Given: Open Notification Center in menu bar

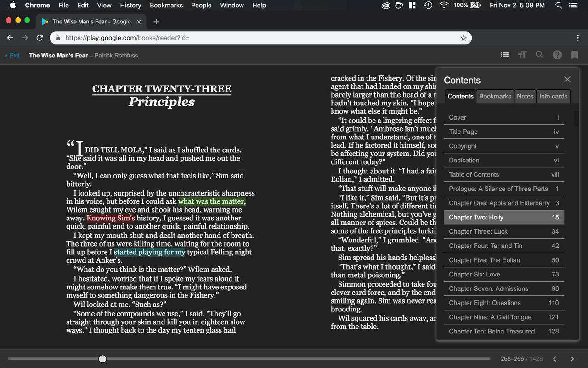Looking at the screenshot, I should pos(573,5).
